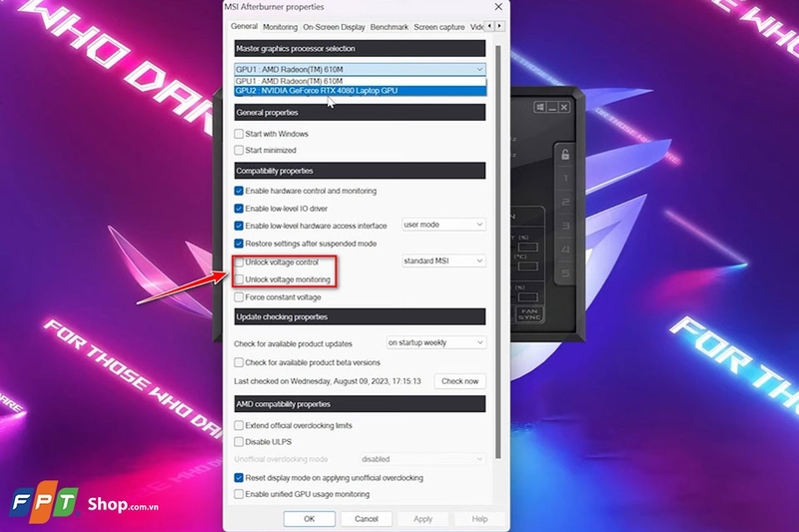The image size is (799, 532).
Task: Switch to the General tab
Action: coord(244,27)
